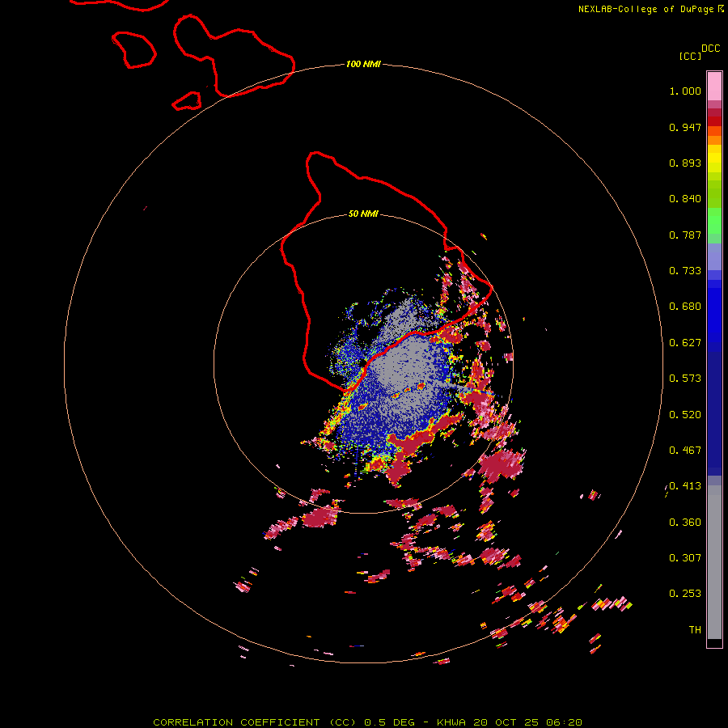Select the 0.467 legend value
728x728 pixels.
pos(685,451)
